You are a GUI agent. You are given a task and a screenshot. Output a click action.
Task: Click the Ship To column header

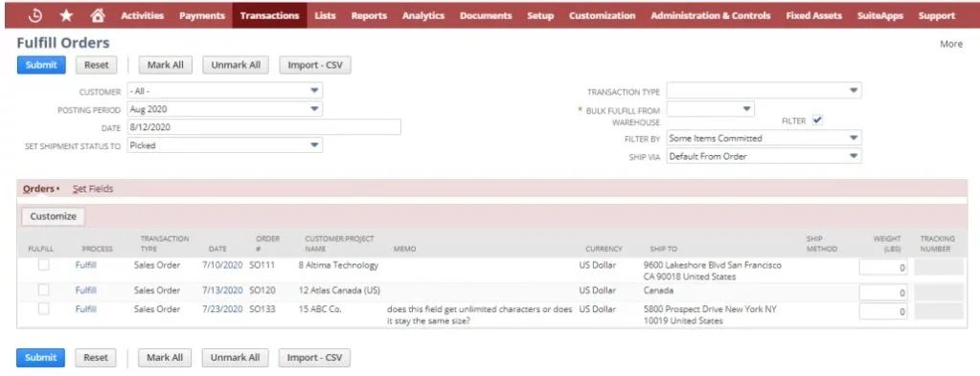[x=663, y=249]
